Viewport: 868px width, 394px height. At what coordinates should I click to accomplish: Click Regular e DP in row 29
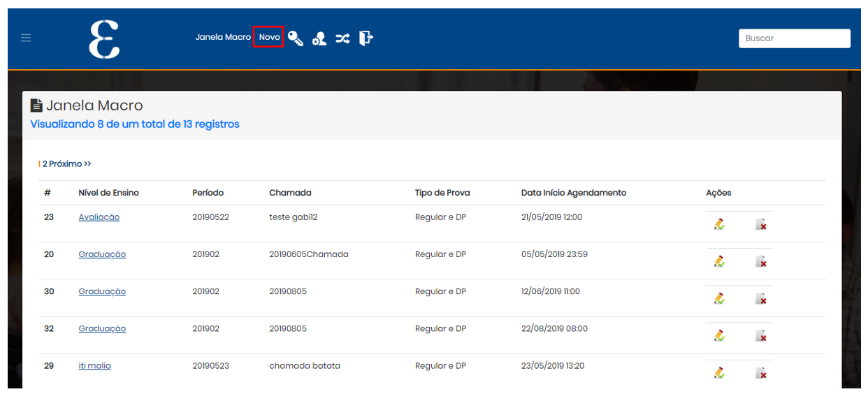tap(440, 365)
